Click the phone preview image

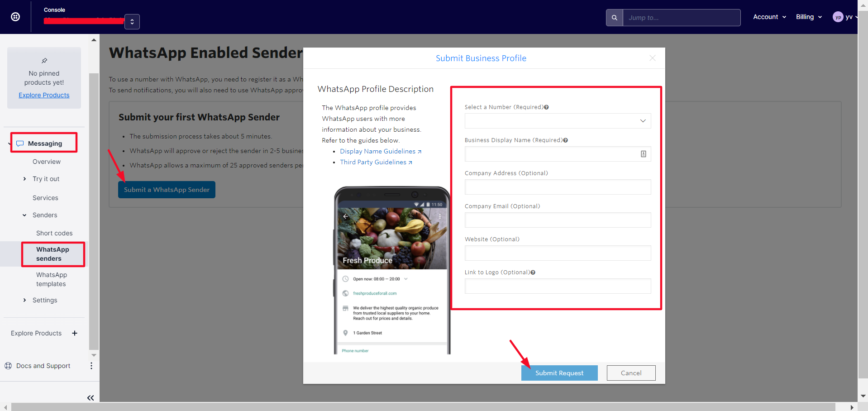[x=392, y=270]
